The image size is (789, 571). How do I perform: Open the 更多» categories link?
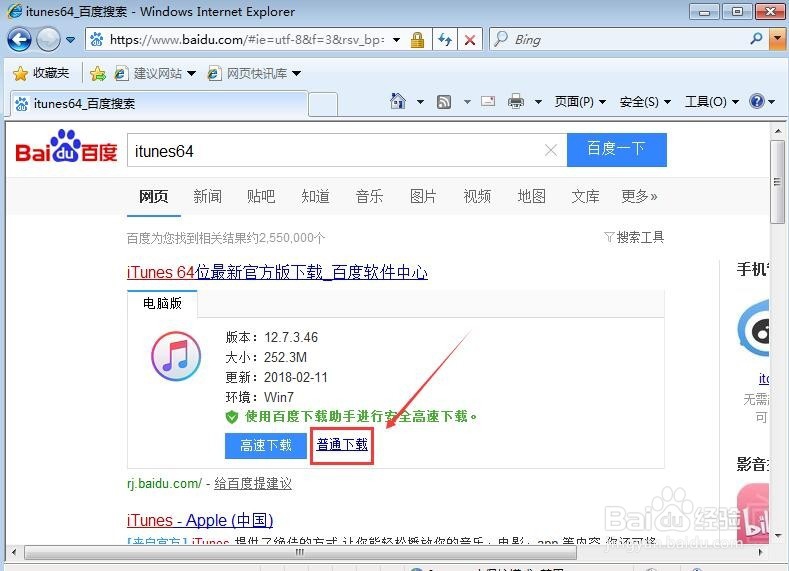[639, 196]
